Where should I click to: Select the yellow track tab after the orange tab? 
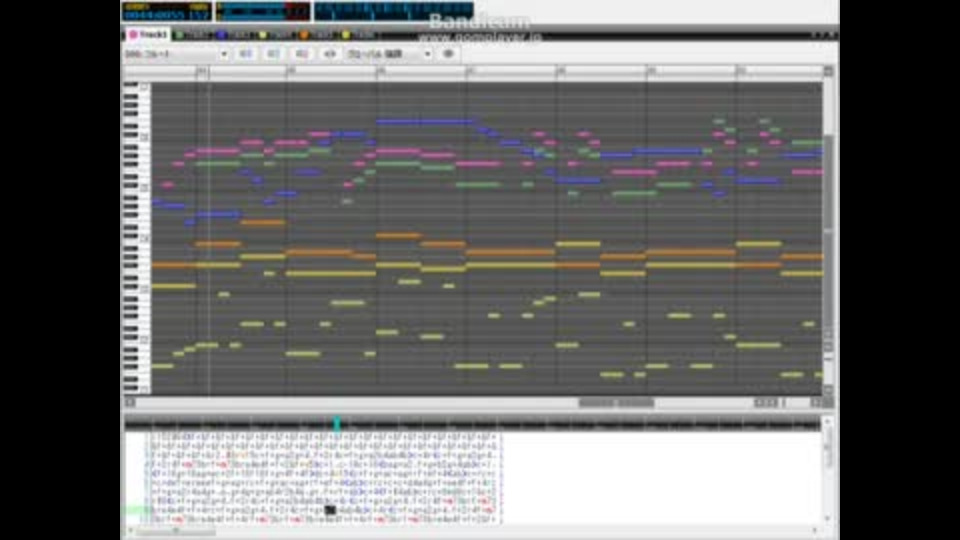[359, 36]
